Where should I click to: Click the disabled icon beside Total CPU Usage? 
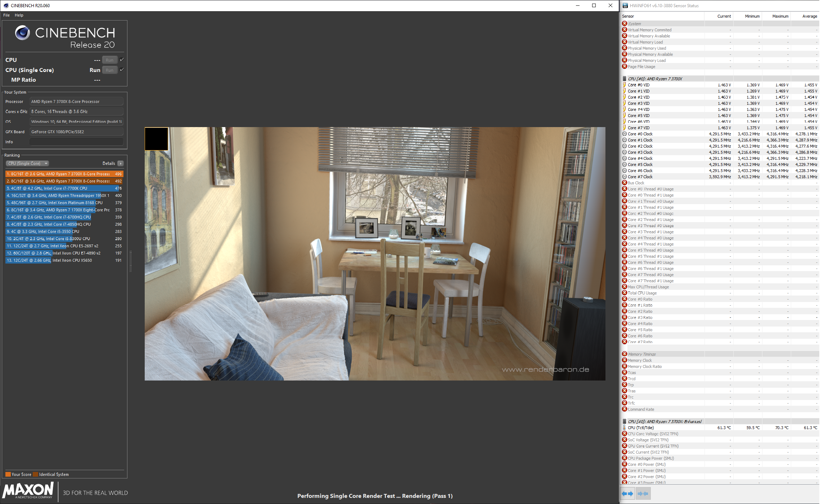coord(625,293)
